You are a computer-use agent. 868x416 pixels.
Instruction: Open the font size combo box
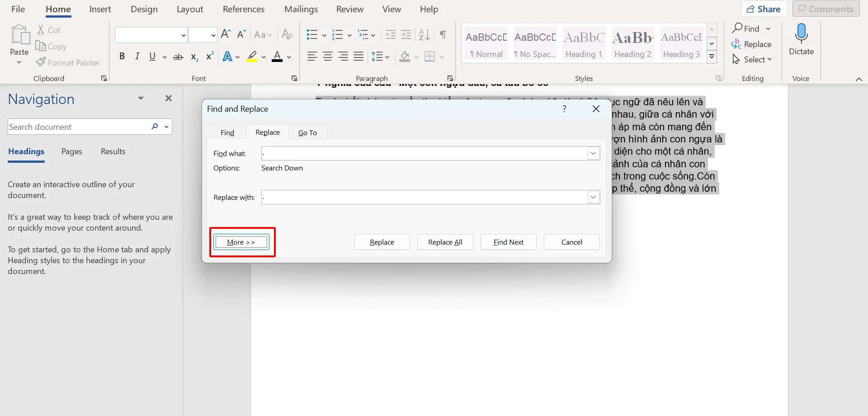pos(203,35)
